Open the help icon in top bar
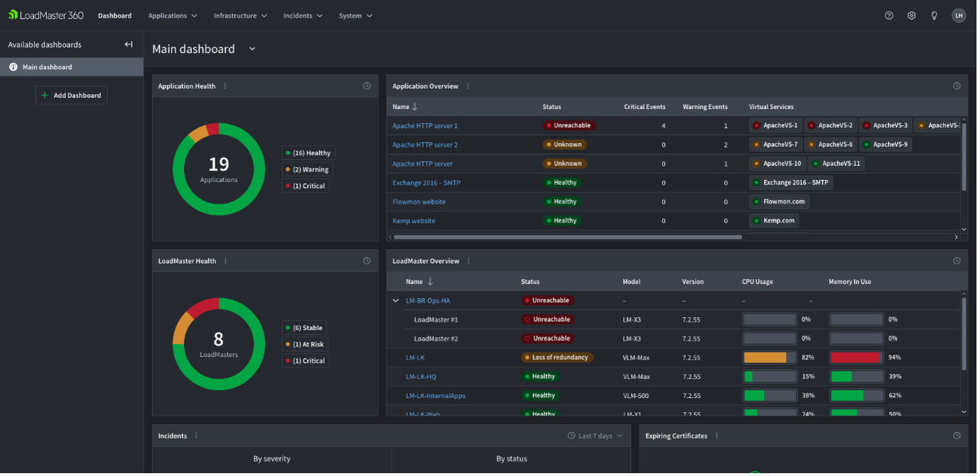This screenshot has height=476, width=980. (x=889, y=15)
